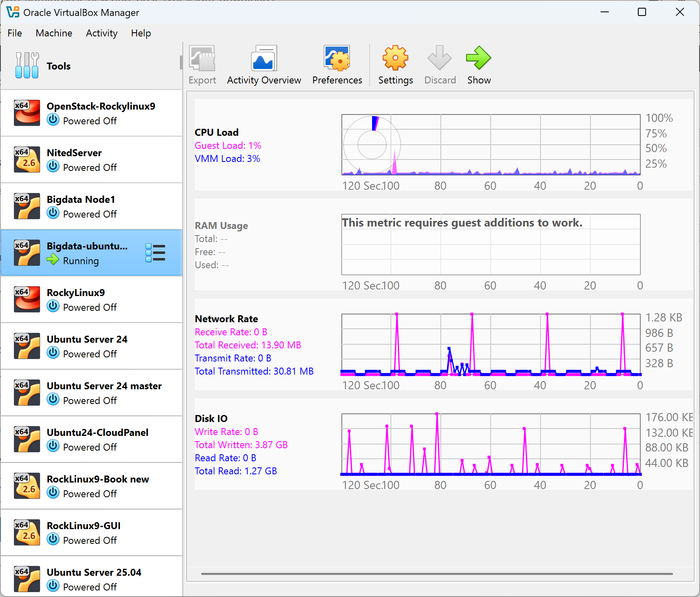Click the RockLinux9-GUI OS icon

click(x=27, y=532)
